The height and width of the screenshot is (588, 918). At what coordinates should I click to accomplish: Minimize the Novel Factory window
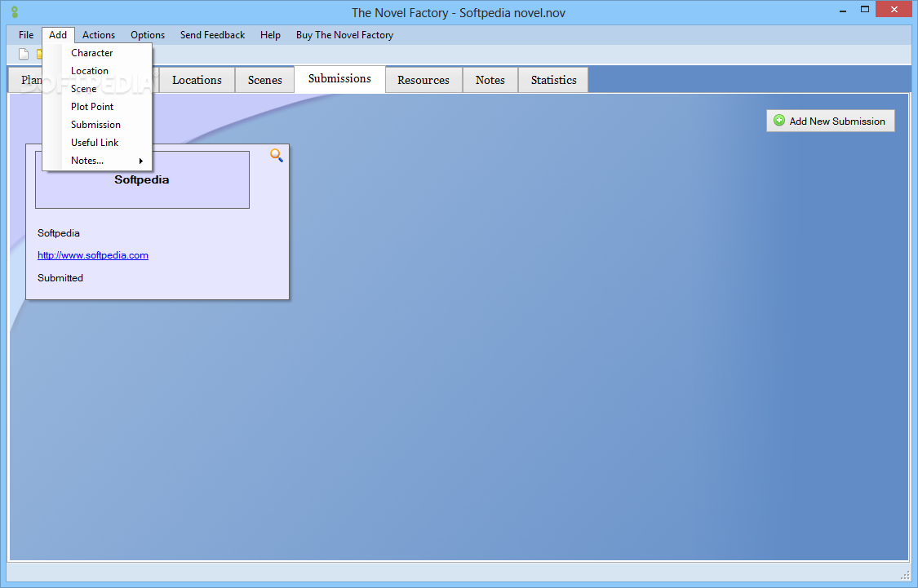click(x=842, y=10)
